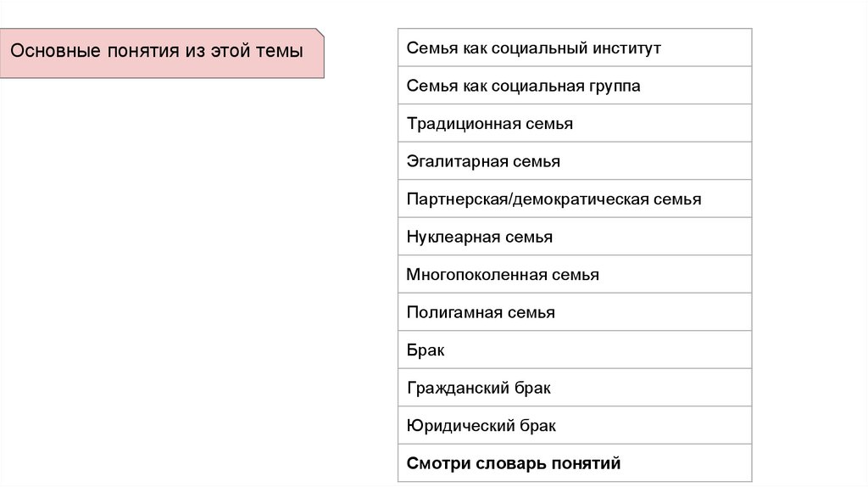Click the word 'группа' in the second row
The image size is (868, 487).
616,86
